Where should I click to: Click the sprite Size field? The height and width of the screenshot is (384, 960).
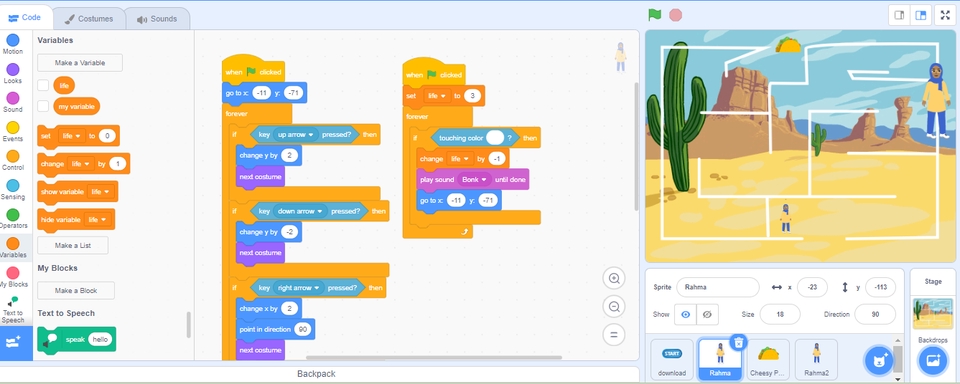tap(779, 314)
